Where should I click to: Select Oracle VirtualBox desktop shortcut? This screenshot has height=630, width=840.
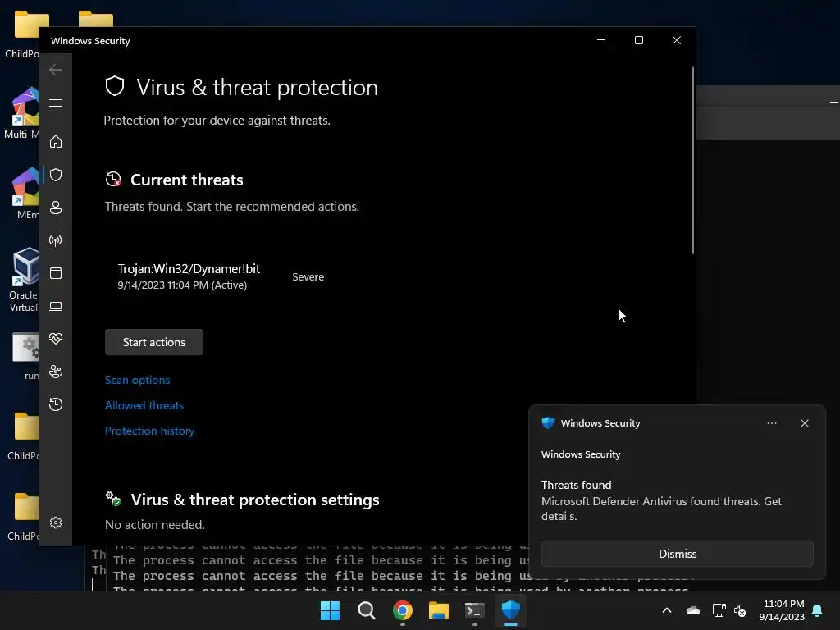[x=25, y=281]
